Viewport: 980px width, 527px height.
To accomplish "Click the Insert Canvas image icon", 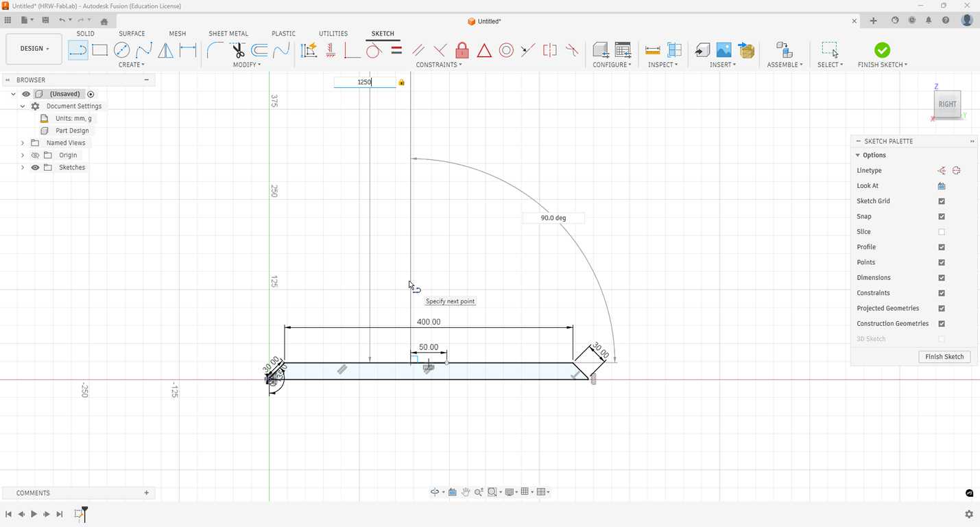I will 724,50.
